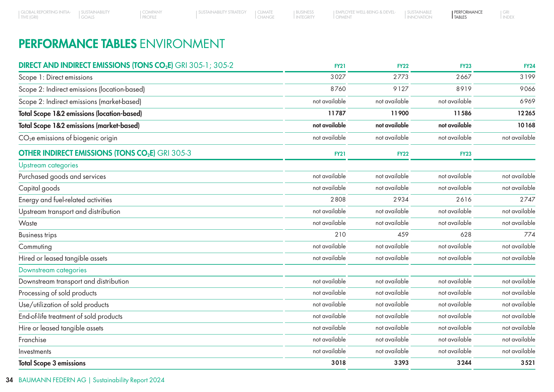554x392 pixels.
Task: Open Employee Well-Being & Development section
Action: (x=365, y=15)
